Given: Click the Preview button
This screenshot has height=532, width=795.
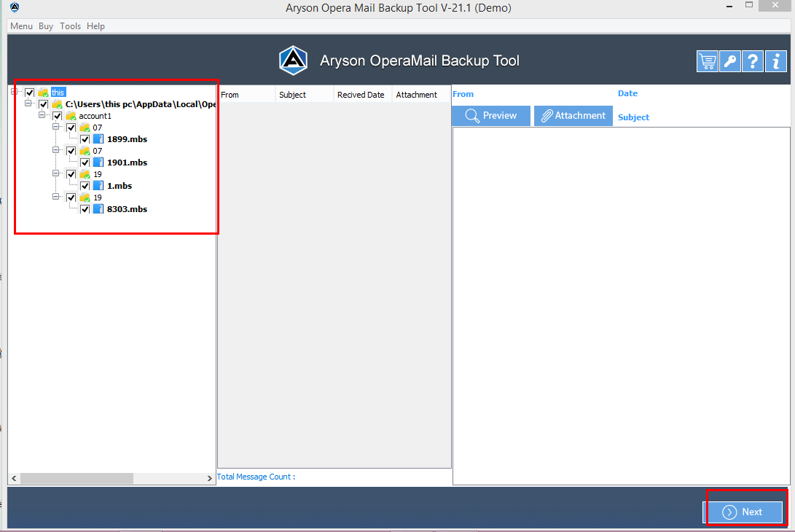Looking at the screenshot, I should tap(491, 116).
